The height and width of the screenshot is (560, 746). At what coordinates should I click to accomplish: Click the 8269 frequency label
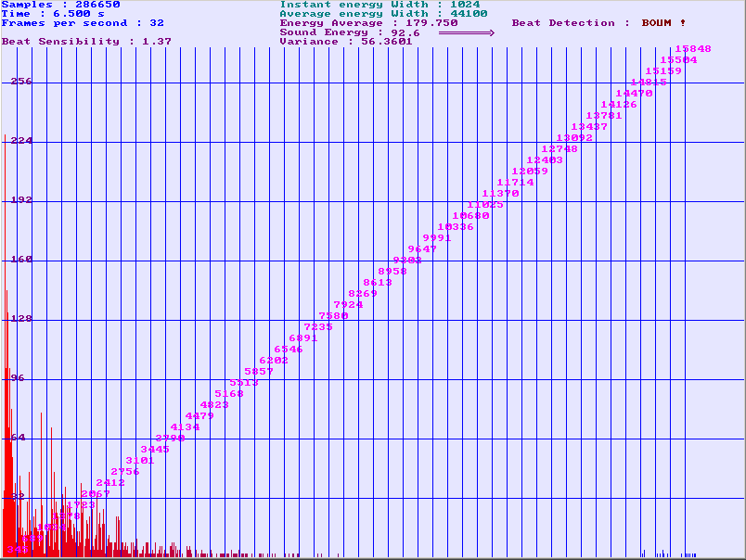tap(363, 294)
